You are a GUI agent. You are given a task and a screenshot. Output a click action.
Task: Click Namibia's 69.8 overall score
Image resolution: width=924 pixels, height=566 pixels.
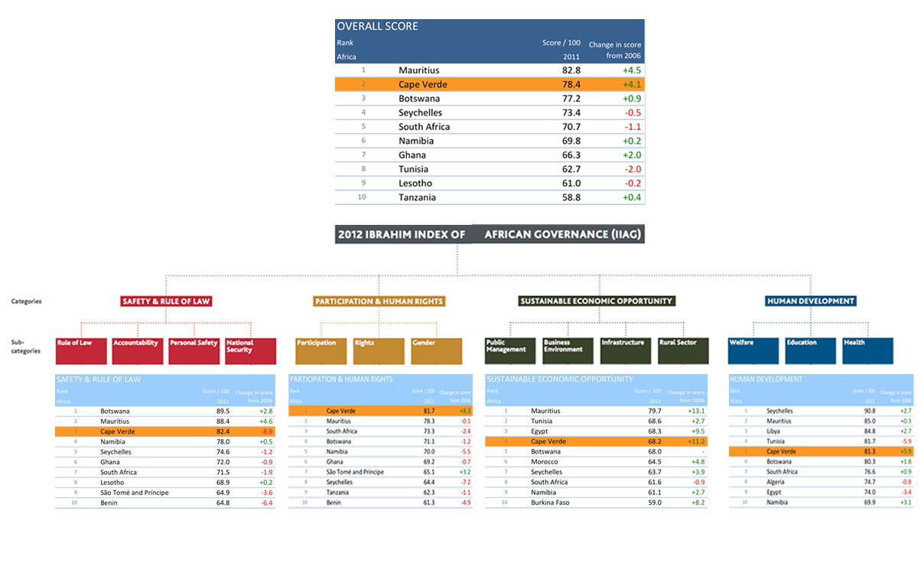coord(571,141)
